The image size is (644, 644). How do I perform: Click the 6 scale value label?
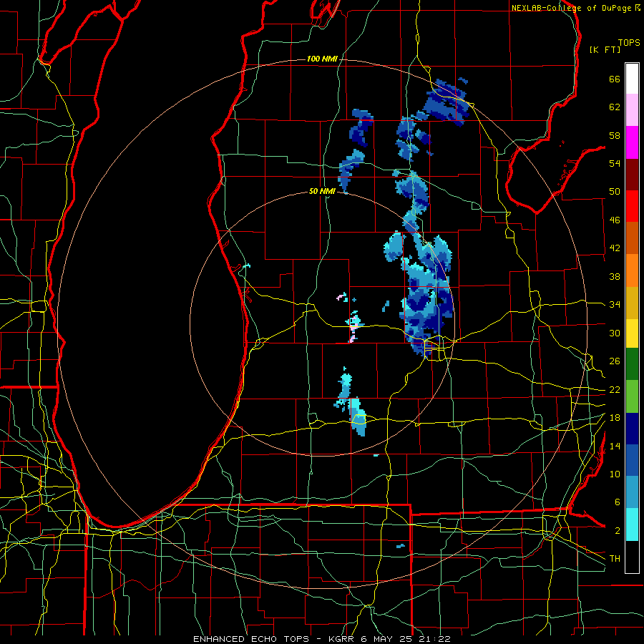click(617, 502)
